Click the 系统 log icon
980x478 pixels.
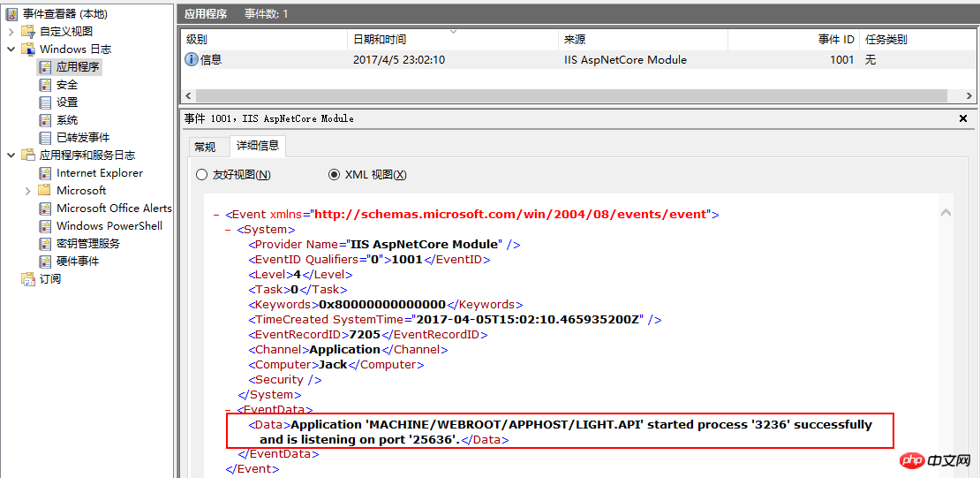(x=45, y=119)
